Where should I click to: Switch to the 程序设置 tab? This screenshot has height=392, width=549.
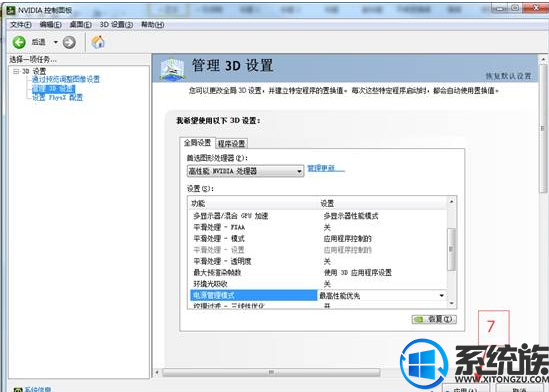click(x=231, y=144)
